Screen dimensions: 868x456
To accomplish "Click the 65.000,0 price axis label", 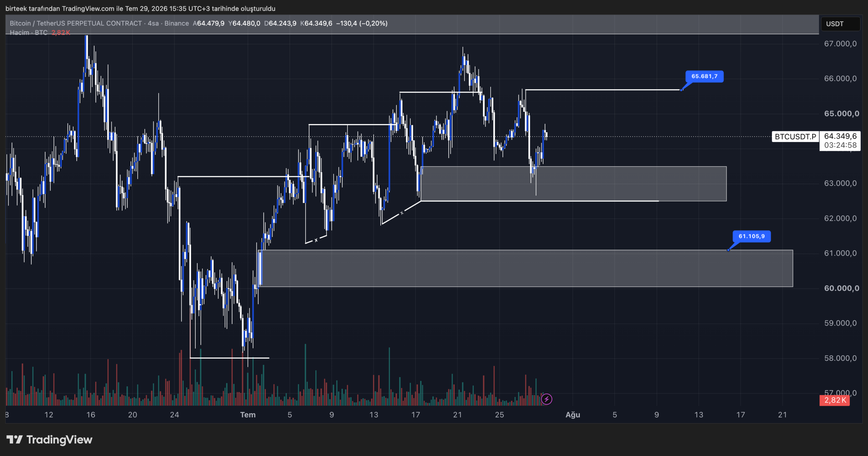I will click(842, 114).
